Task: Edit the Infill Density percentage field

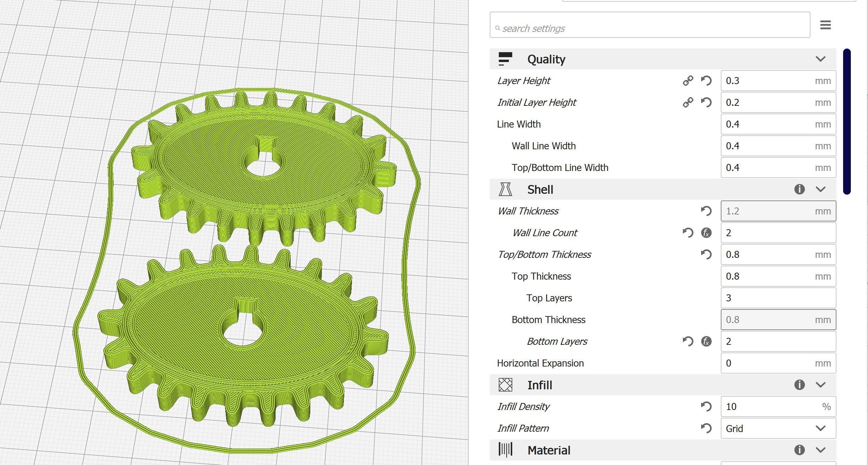Action: (x=778, y=406)
